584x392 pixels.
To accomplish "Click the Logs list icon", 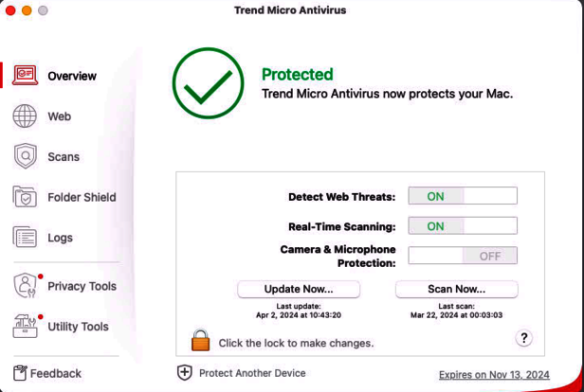I will 25,237.
